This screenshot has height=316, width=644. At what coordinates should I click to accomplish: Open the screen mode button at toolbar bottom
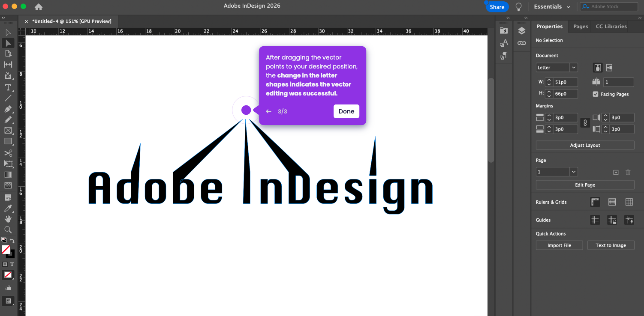click(8, 301)
